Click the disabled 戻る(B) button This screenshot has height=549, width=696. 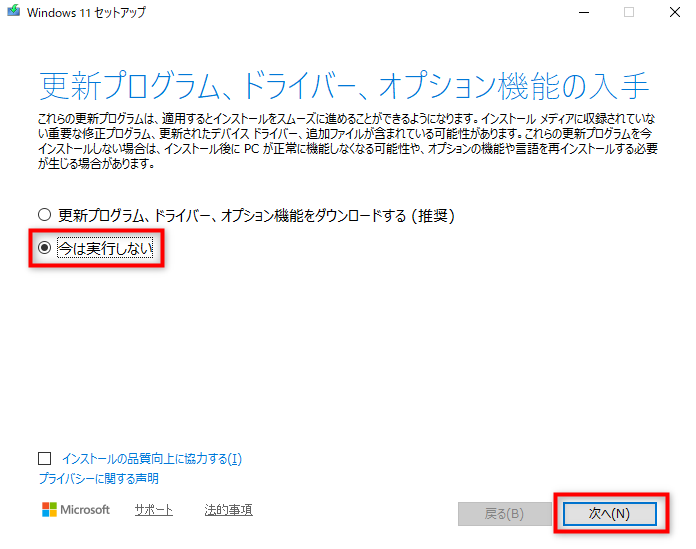tap(503, 513)
